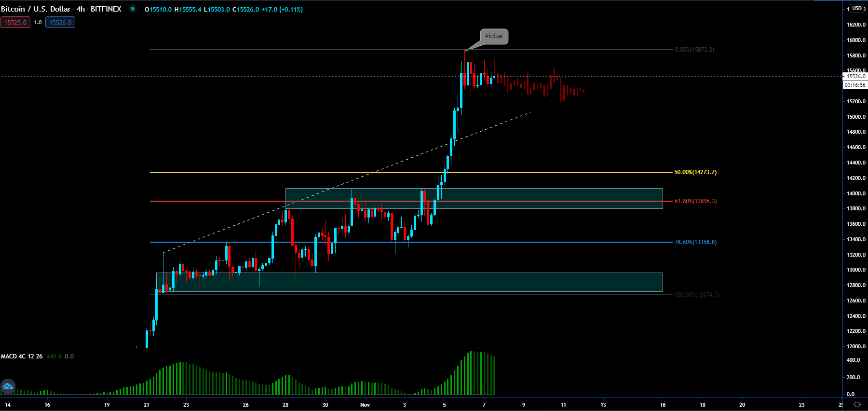Click the 28 date label on time axis
Image resolution: width=868 pixels, height=411 pixels.
pos(285,405)
